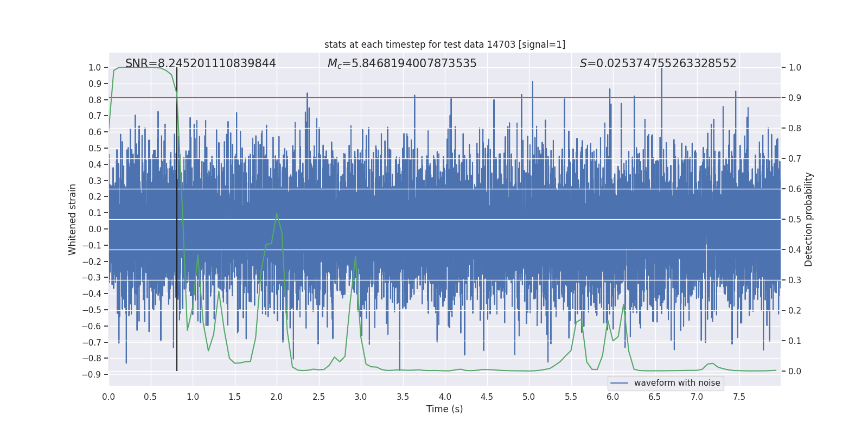Click the 4.0 tick on the time axis
Screen dimensions: 868x434
pyautogui.click(x=445, y=397)
